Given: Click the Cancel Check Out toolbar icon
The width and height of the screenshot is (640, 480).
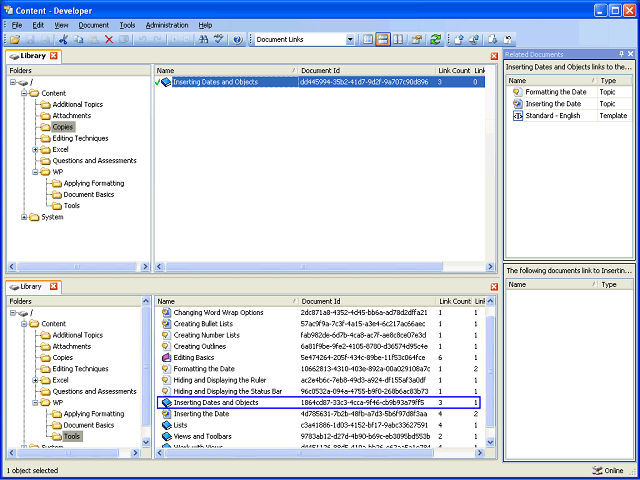Looking at the screenshot, I should (x=508, y=40).
